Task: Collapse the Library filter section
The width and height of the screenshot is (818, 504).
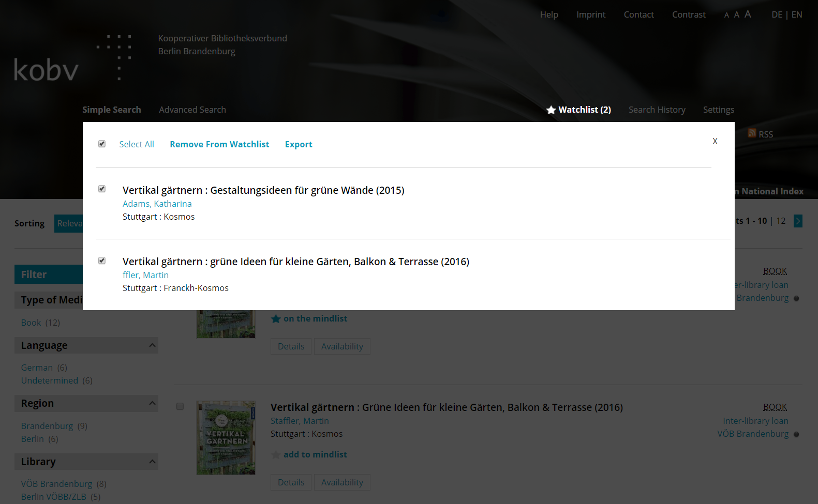Action: (152, 462)
